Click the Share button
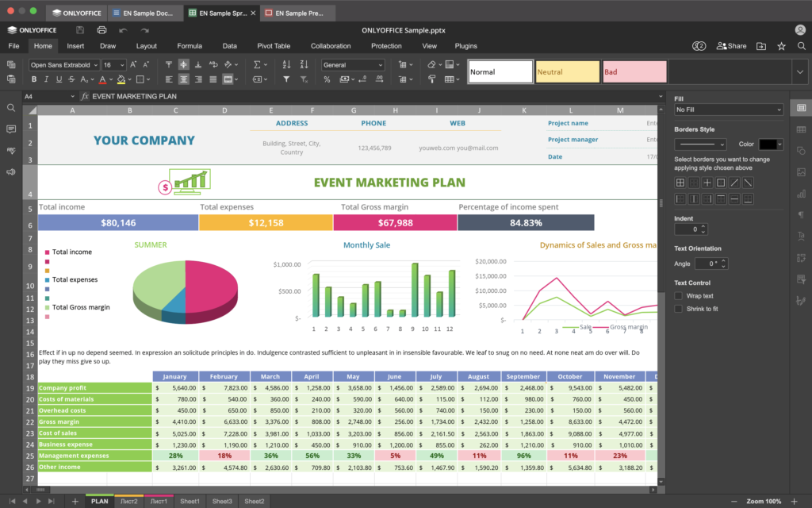 pos(731,46)
